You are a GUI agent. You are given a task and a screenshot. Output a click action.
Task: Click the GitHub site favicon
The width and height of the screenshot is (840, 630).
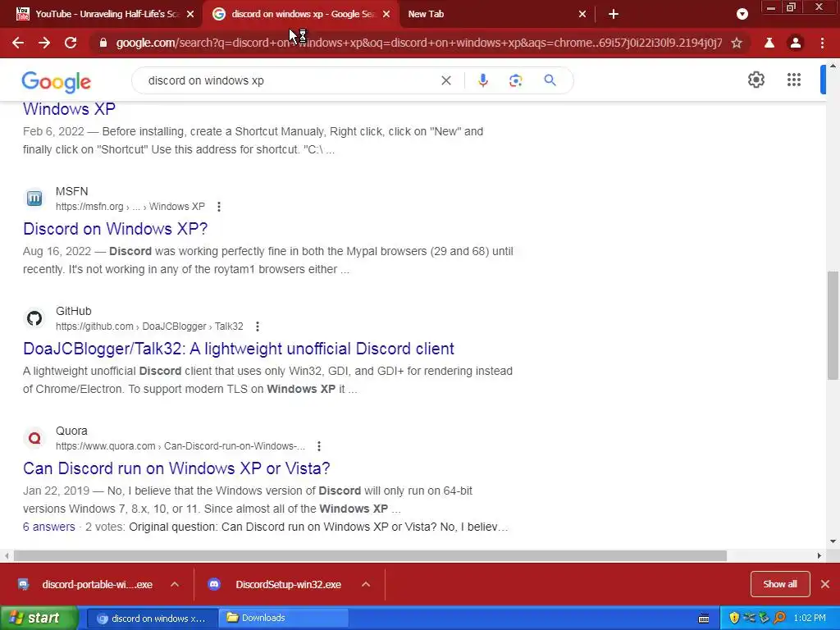pos(34,318)
